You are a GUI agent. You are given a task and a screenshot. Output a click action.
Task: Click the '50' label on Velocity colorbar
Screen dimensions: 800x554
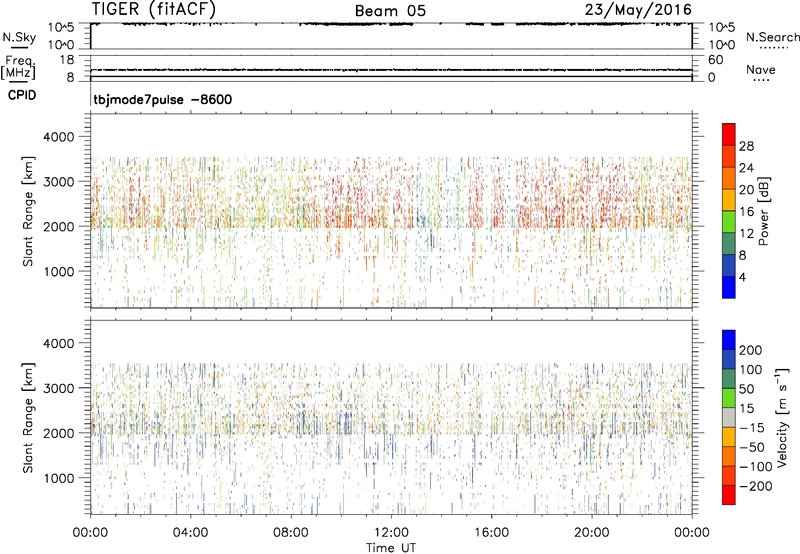pos(746,389)
